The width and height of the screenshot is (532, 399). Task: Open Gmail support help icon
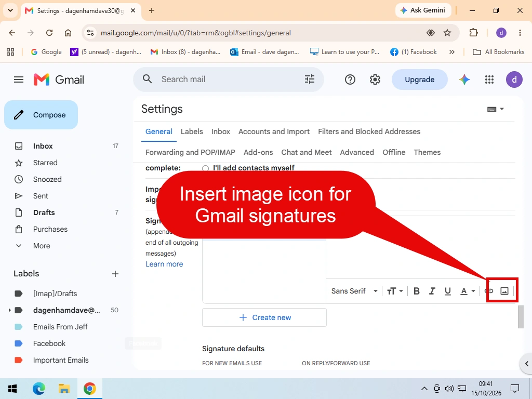tap(350, 79)
